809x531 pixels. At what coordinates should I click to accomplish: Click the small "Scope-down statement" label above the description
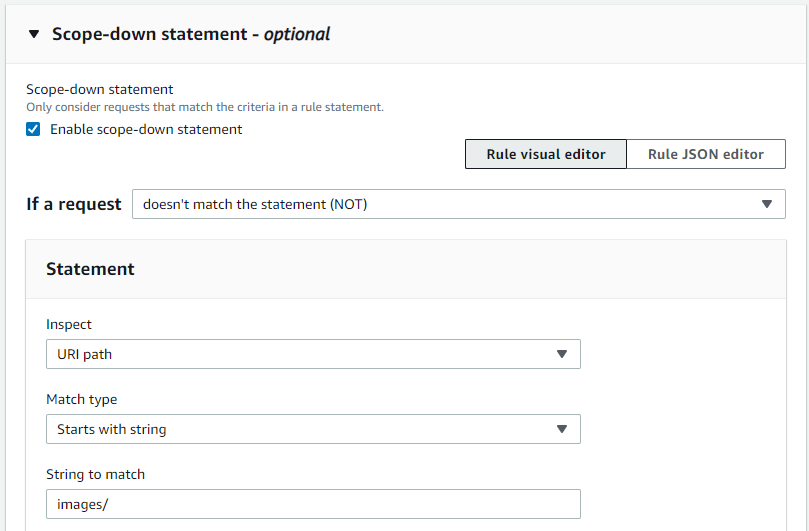(x=100, y=89)
